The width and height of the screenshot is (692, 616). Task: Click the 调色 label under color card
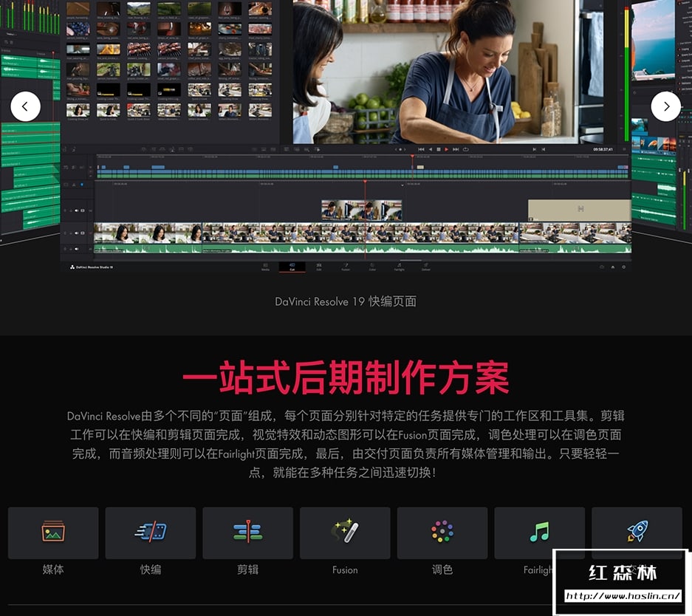click(442, 569)
